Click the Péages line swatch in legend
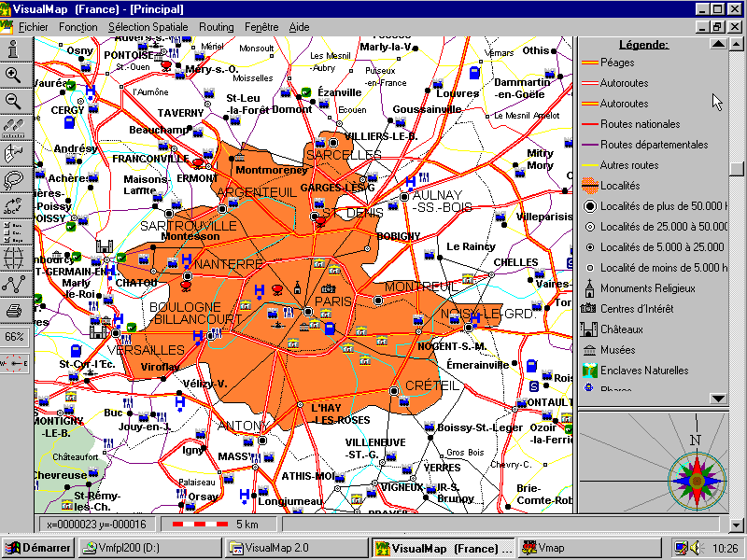Screen dimensions: 747x560 click(590, 63)
